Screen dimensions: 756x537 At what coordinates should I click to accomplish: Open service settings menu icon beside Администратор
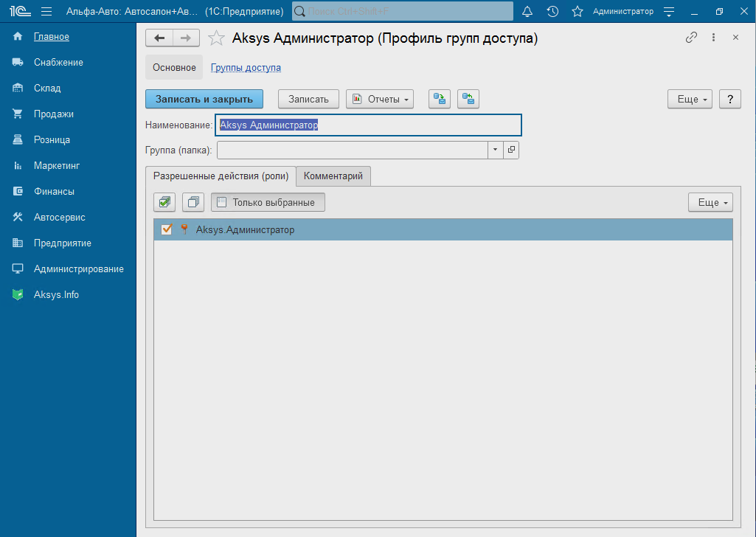pos(669,11)
